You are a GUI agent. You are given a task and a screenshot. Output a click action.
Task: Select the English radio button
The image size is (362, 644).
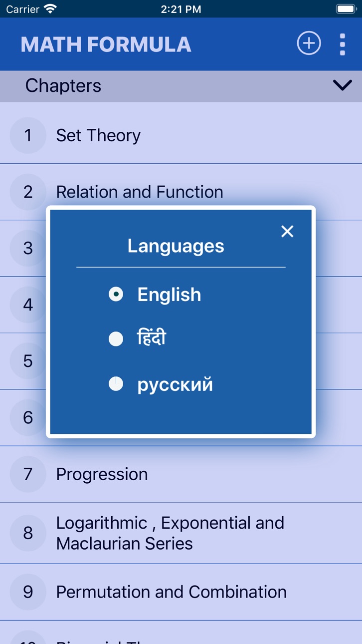pos(116,295)
